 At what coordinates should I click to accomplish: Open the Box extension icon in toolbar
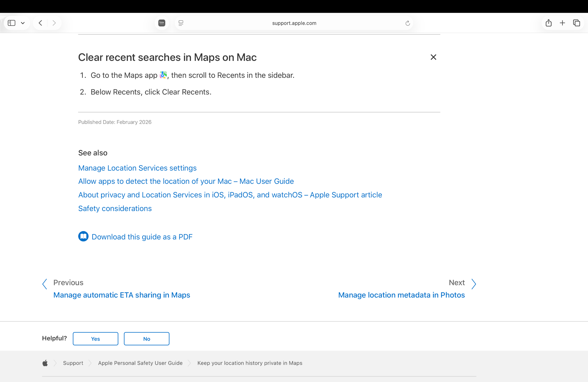pyautogui.click(x=162, y=23)
